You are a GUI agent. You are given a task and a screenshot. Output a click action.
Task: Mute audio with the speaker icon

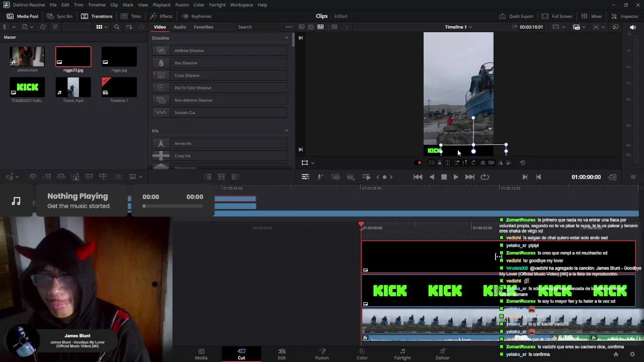632,27
